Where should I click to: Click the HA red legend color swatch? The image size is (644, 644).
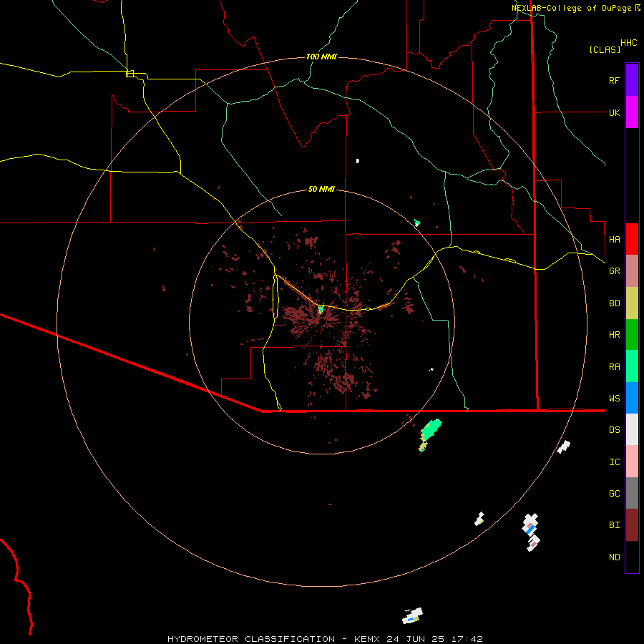632,239
